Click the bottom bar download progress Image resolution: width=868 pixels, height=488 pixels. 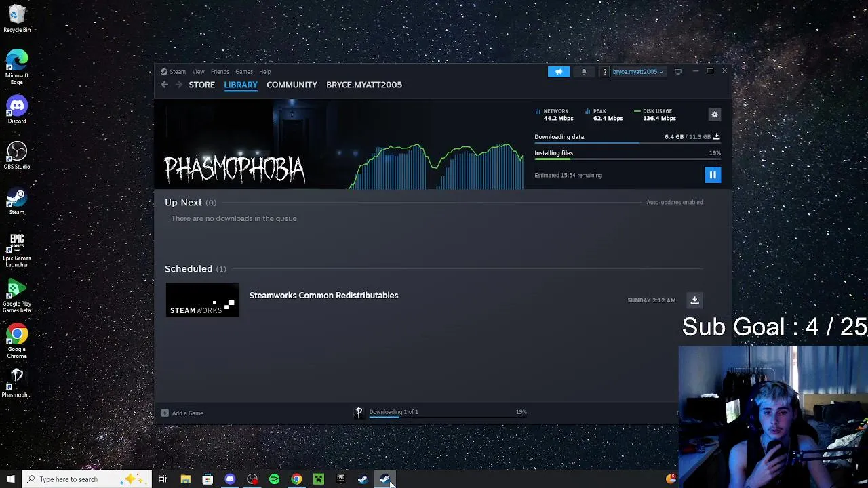pos(448,418)
